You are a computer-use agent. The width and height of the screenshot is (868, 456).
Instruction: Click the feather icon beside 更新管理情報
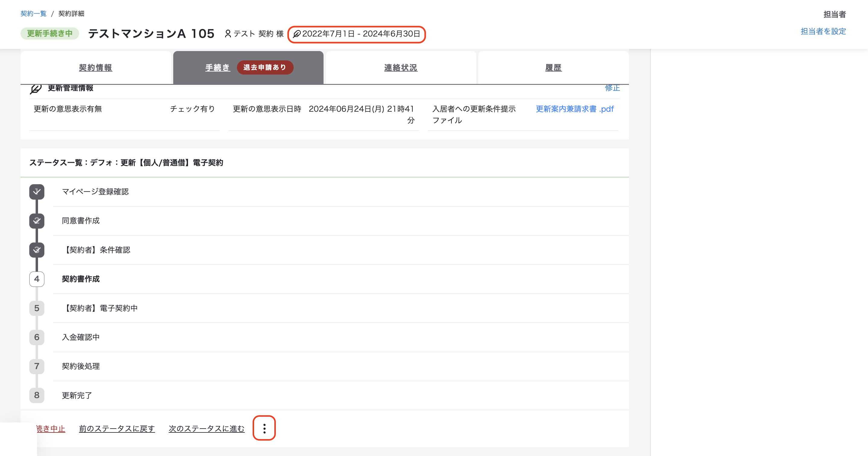[36, 89]
